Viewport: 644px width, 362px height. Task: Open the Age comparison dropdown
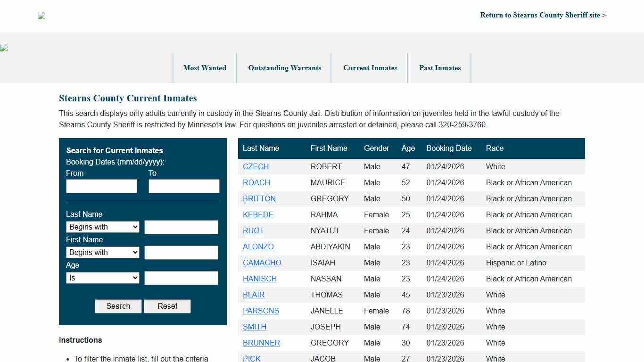tap(102, 278)
